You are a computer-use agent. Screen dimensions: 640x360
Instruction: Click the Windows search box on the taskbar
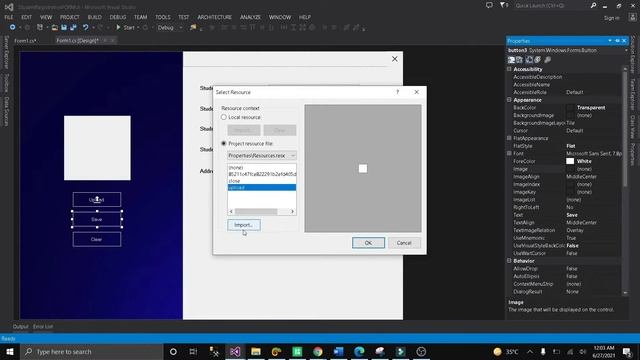click(x=92, y=351)
